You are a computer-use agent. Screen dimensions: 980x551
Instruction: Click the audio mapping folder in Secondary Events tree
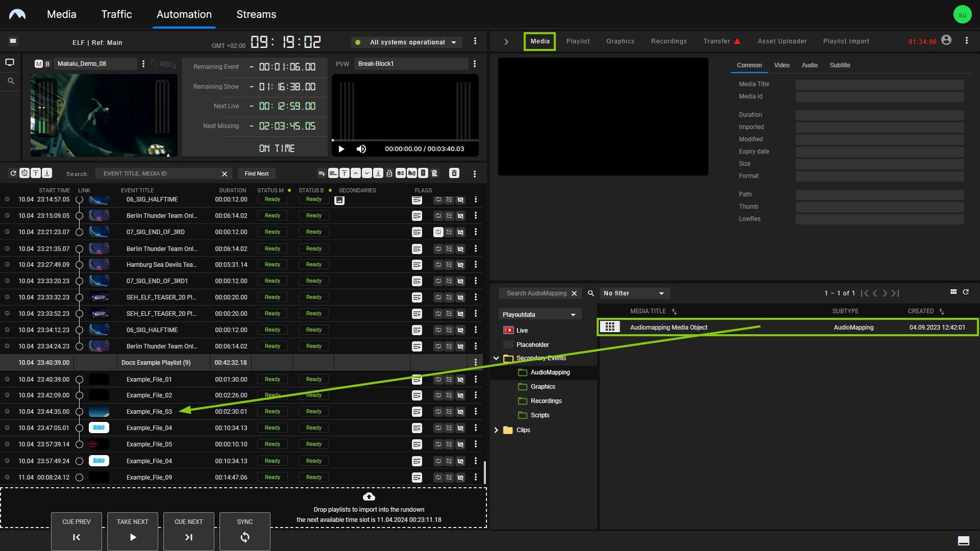(550, 372)
